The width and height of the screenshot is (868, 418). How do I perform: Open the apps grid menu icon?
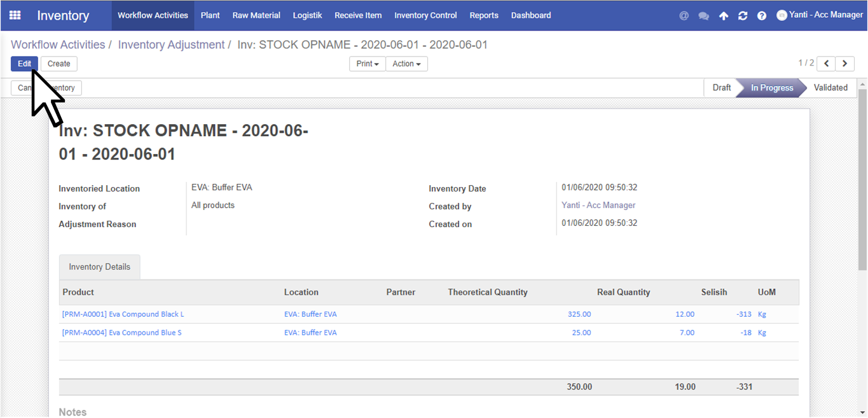click(x=15, y=15)
